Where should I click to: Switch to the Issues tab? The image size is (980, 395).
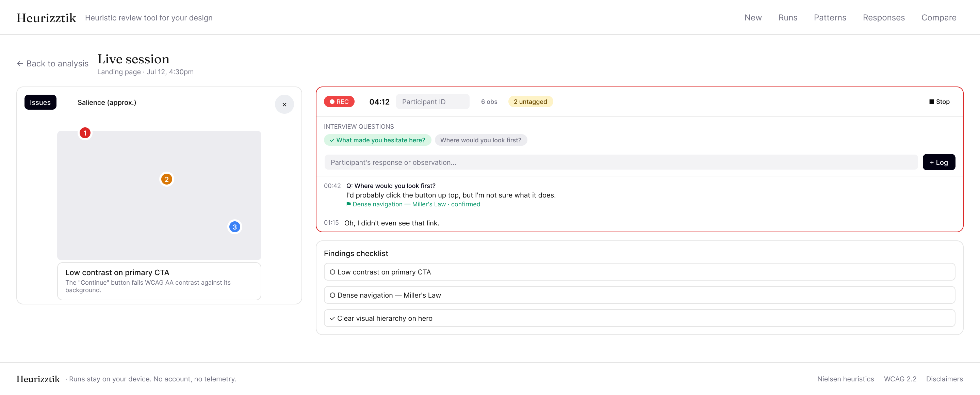point(40,102)
